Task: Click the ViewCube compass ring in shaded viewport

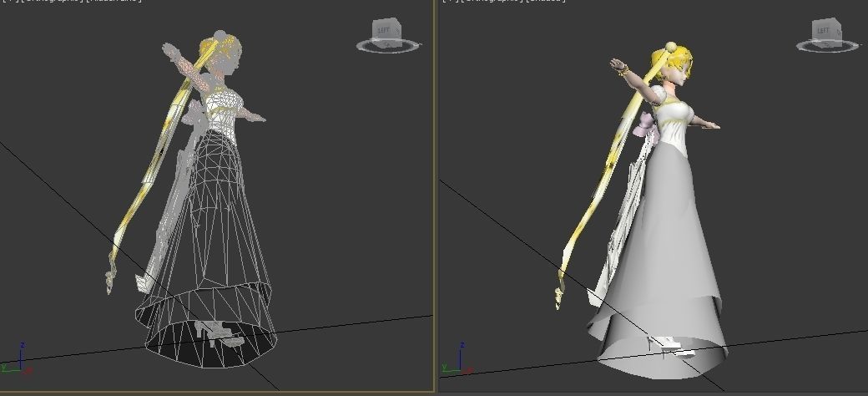Action: coord(830,46)
